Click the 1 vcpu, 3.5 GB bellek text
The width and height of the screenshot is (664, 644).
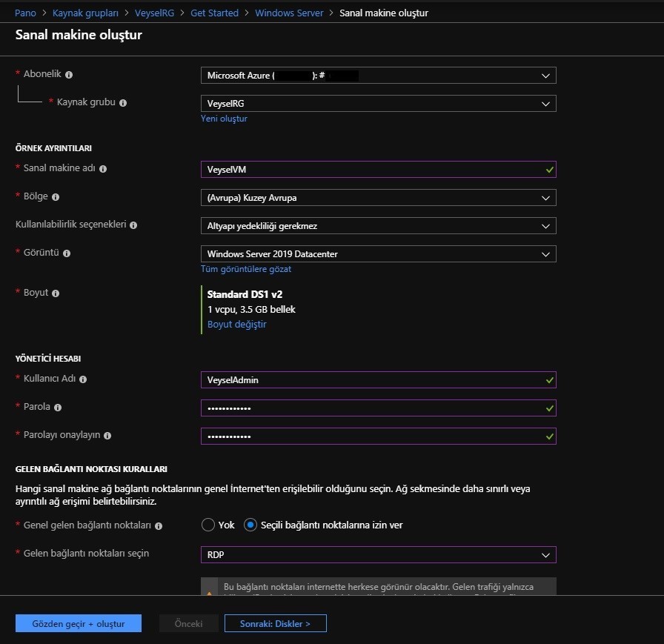(x=251, y=310)
